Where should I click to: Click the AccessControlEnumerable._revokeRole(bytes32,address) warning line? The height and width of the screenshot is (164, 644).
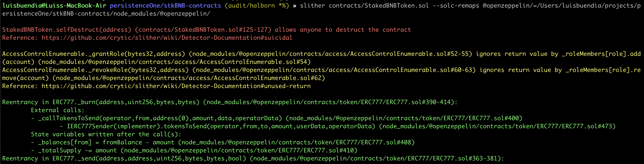[322, 74]
